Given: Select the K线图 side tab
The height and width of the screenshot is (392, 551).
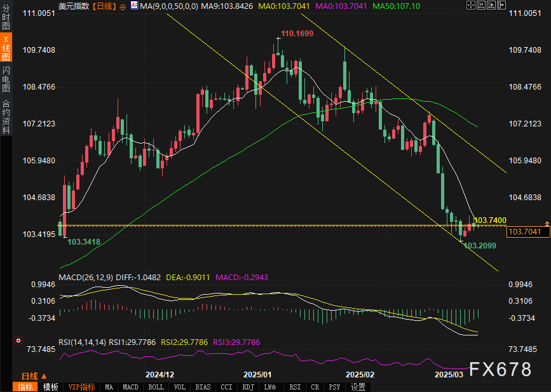Looking at the screenshot, I should [x=6, y=48].
